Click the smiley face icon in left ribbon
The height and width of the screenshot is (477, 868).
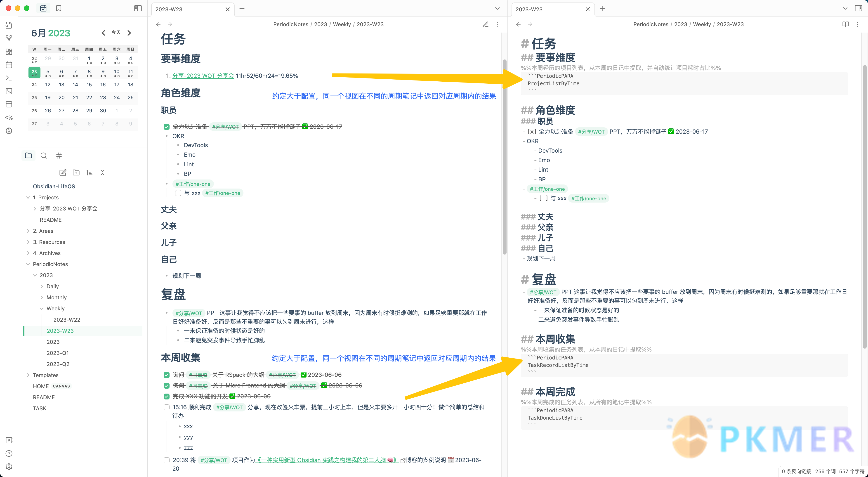pos(9,130)
